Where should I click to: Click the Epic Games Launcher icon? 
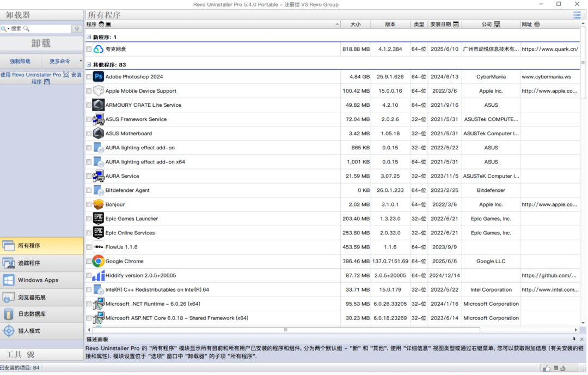[98, 219]
